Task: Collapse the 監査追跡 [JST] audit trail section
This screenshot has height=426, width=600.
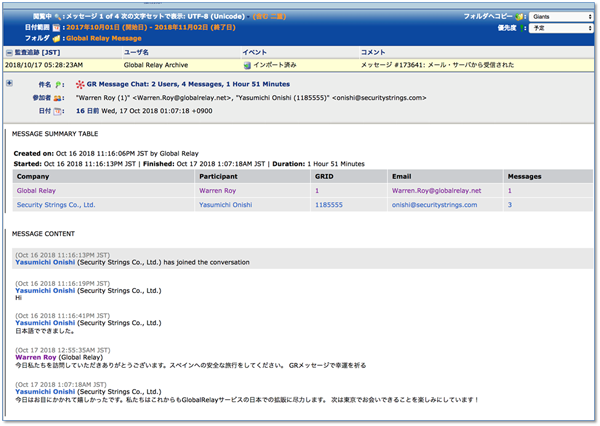Action: coord(9,53)
